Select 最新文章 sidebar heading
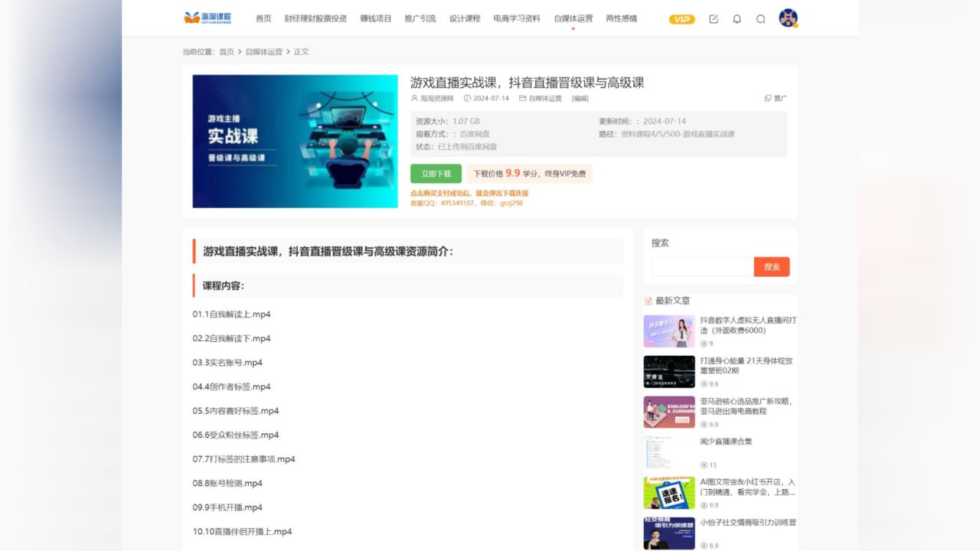This screenshot has width=980, height=551. 672,301
